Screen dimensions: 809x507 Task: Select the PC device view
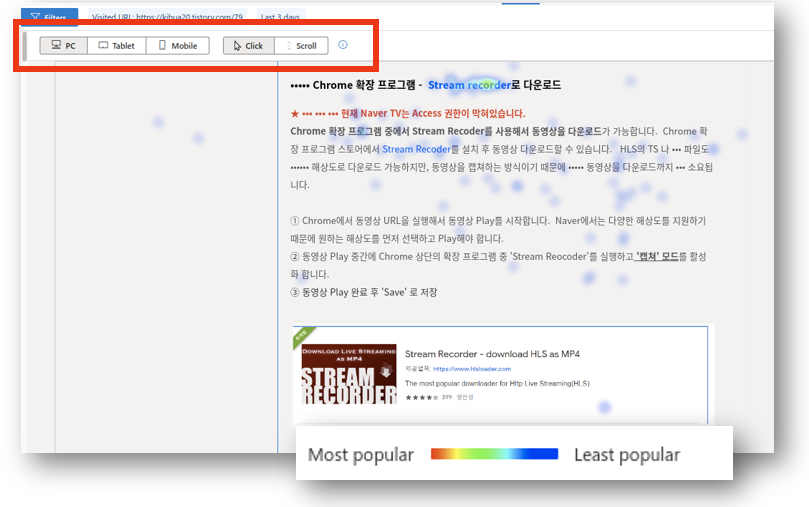point(63,45)
